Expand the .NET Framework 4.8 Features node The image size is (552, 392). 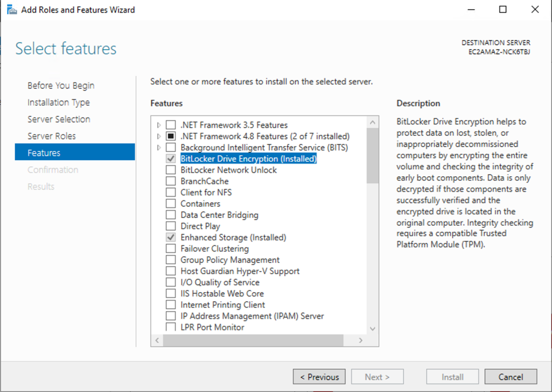(x=158, y=136)
